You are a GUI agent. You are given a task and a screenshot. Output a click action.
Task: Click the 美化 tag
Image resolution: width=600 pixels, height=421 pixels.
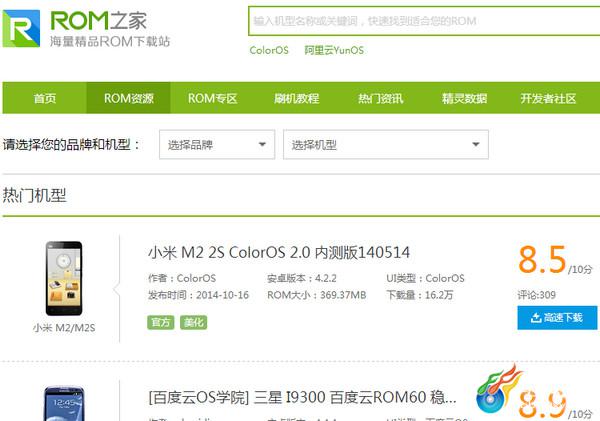tap(194, 323)
